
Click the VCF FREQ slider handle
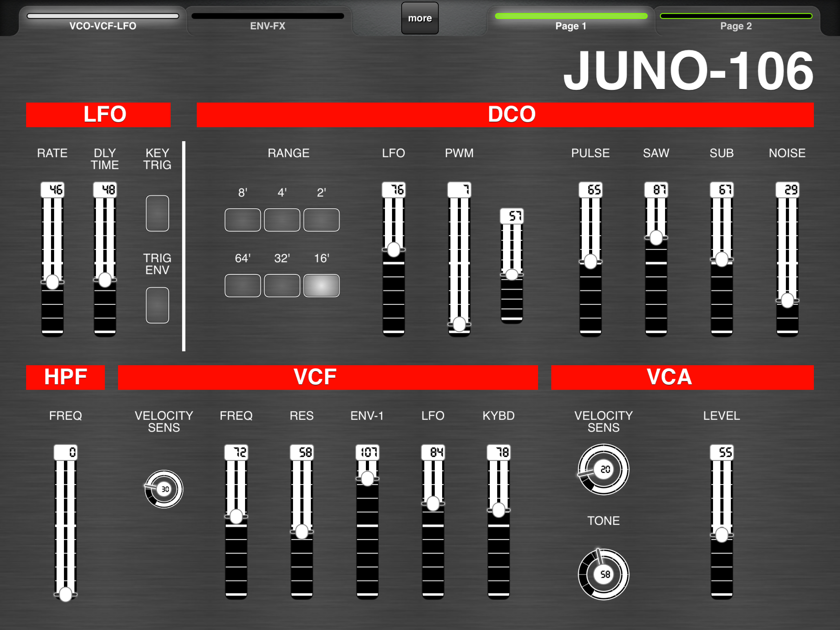[x=236, y=517]
